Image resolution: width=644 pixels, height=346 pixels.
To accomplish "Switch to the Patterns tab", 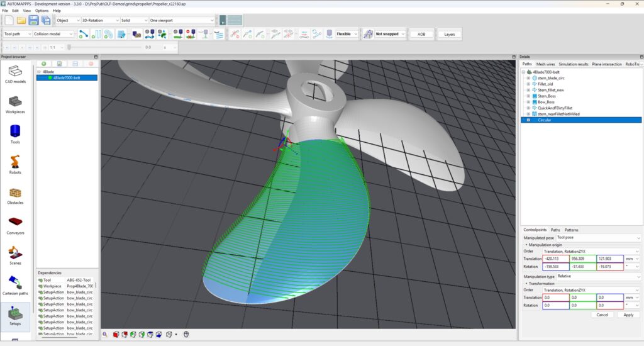I will tap(571, 230).
